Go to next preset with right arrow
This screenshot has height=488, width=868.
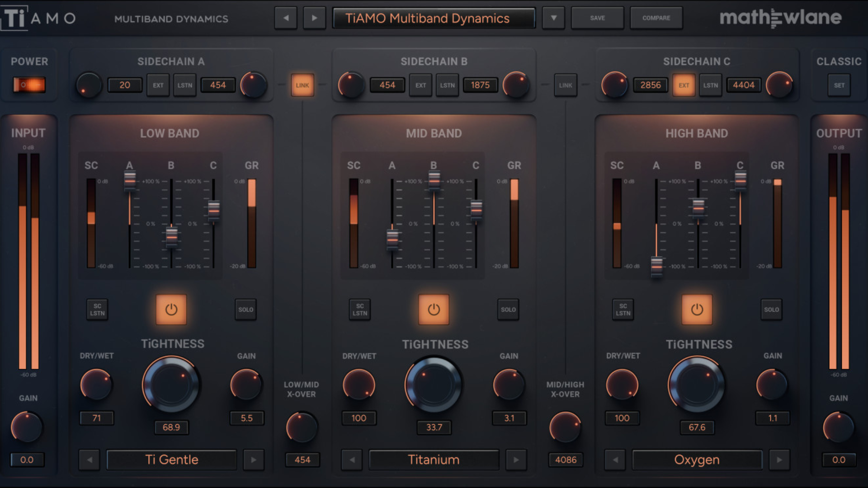(x=314, y=18)
